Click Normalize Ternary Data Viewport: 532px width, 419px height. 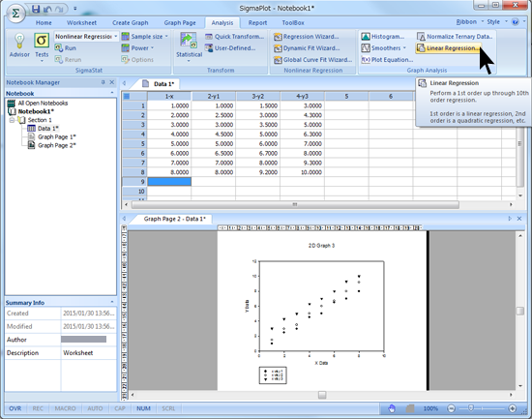click(455, 37)
